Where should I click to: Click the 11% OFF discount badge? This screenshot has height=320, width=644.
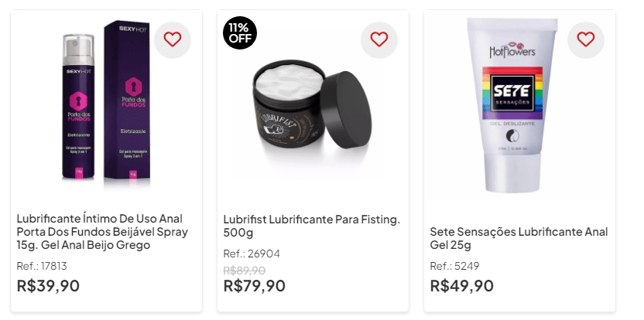(x=240, y=32)
